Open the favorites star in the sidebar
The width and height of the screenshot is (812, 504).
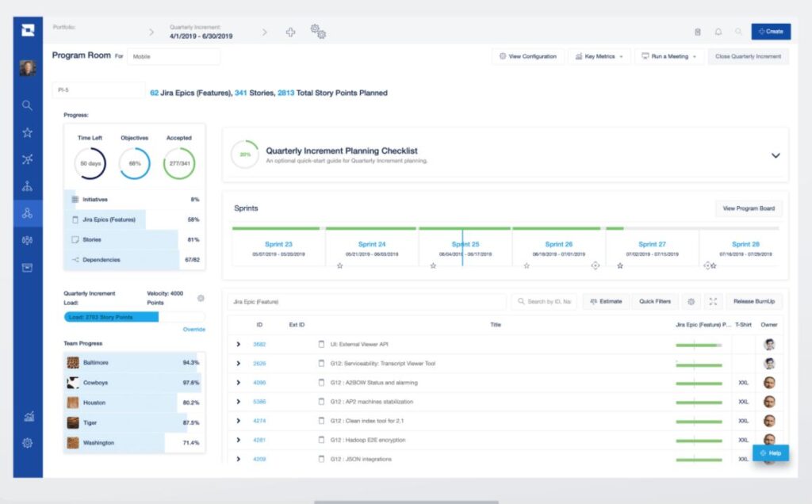(x=28, y=132)
